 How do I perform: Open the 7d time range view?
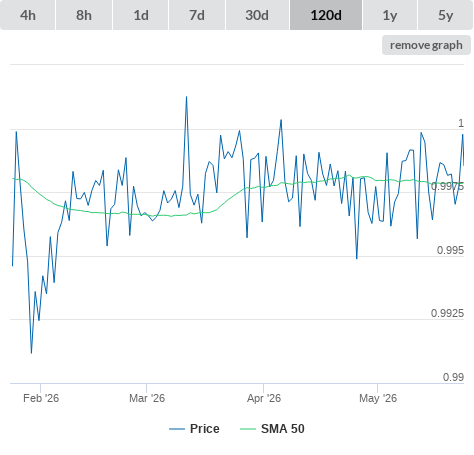(197, 15)
